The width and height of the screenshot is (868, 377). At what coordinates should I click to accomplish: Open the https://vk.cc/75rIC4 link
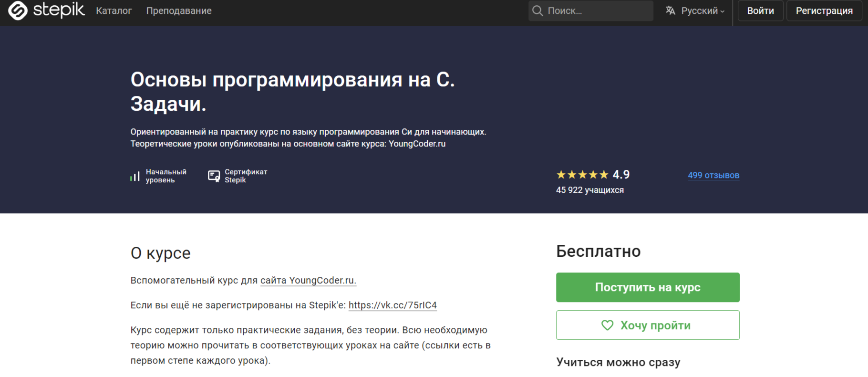tap(393, 305)
